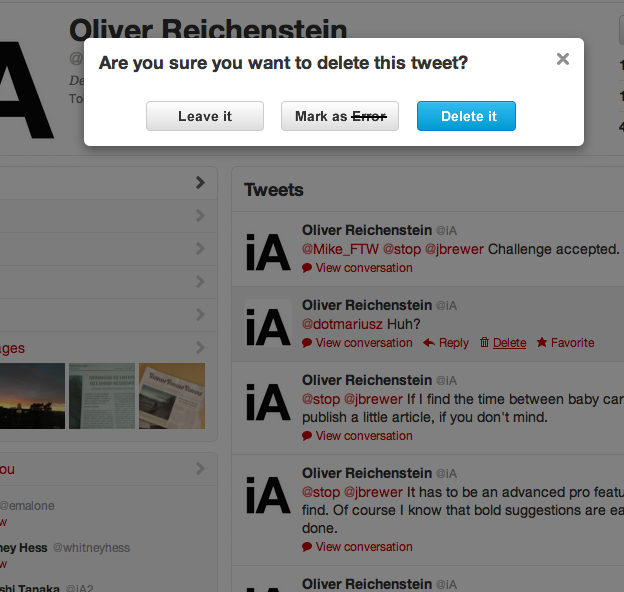Click the star icon beside Favorite

[542, 342]
